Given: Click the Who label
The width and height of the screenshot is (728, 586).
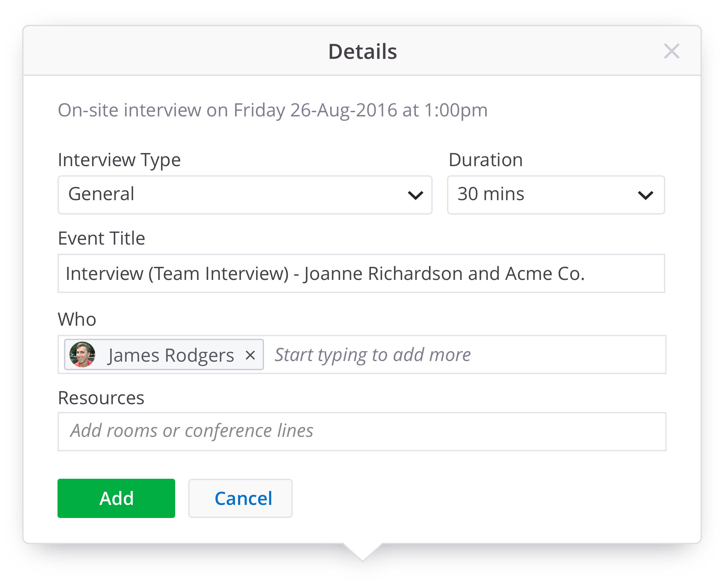Looking at the screenshot, I should [x=77, y=319].
